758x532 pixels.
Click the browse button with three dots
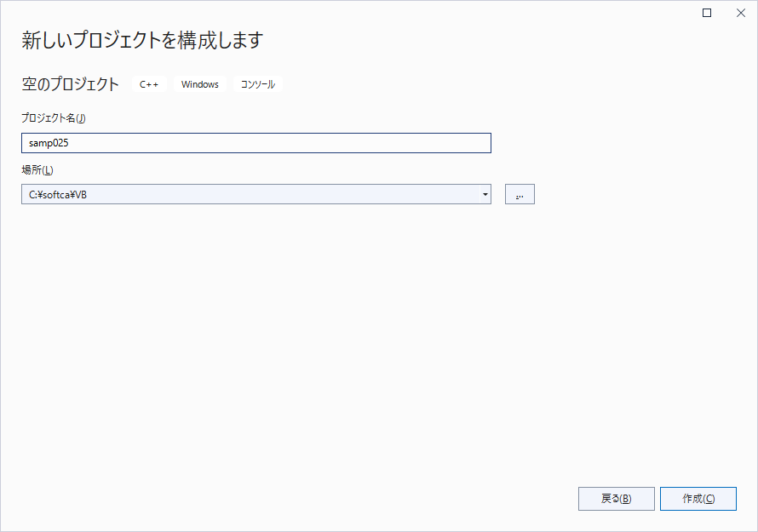pos(520,194)
